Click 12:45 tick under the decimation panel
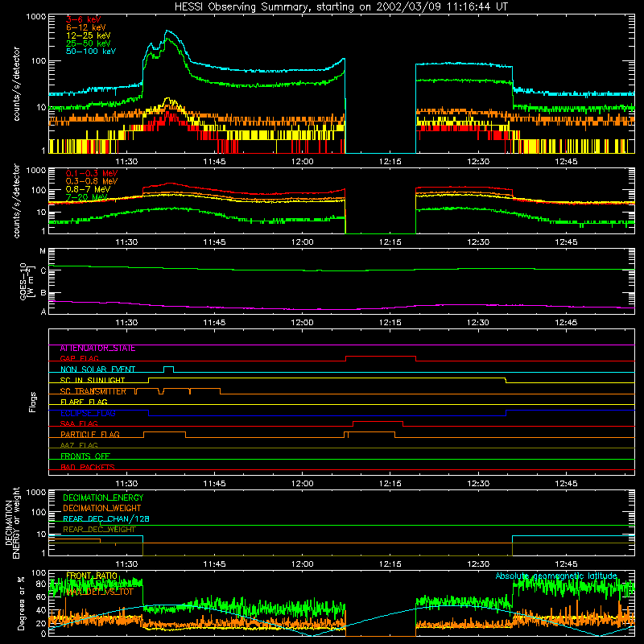The height and width of the screenshot is (644, 644). (x=566, y=564)
